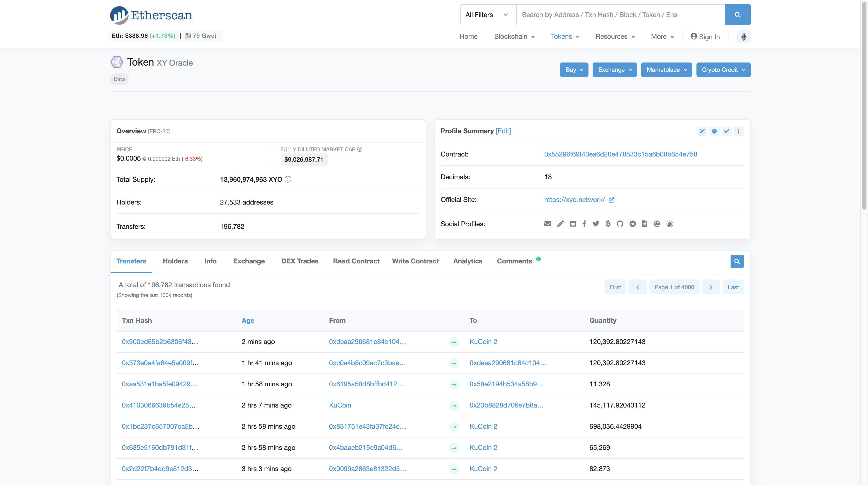Click the Data tag badge
This screenshot has width=868, height=485.
[x=119, y=79]
